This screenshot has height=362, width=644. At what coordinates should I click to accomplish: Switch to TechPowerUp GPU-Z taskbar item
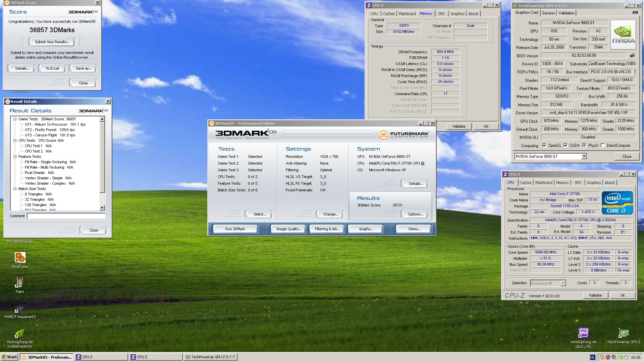pos(211,357)
